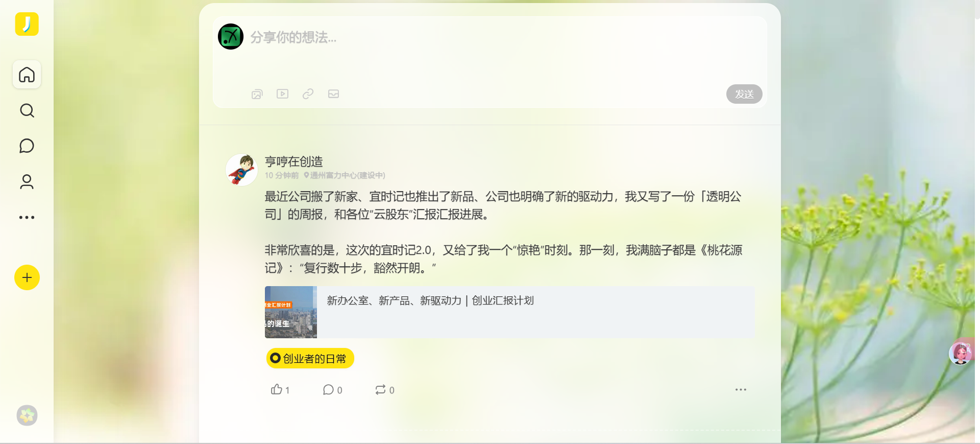
Task: Toggle like on the post with thumbs-up
Action: [x=280, y=390]
